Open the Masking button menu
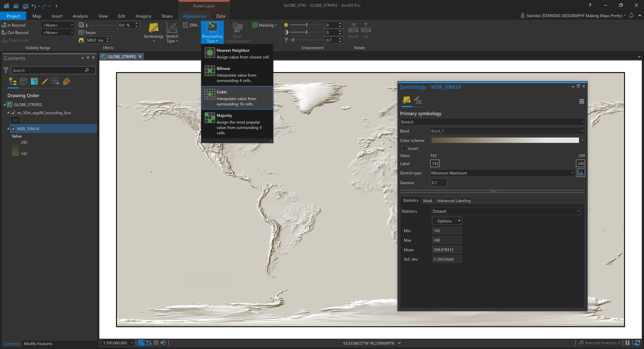This screenshot has height=349, width=644. point(265,25)
